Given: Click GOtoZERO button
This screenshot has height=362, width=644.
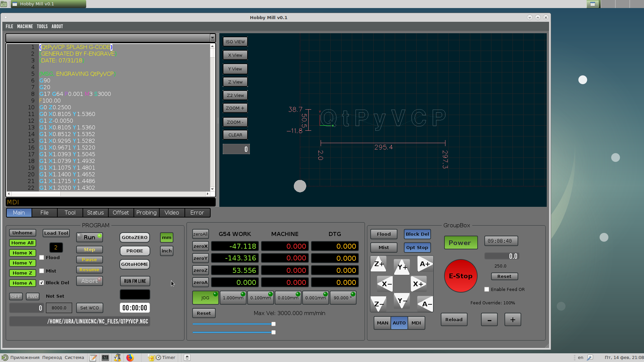Looking at the screenshot, I should point(135,237).
